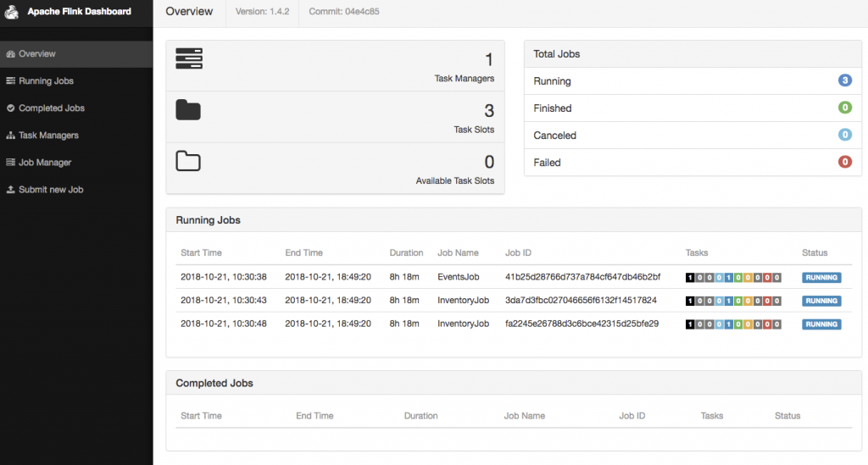This screenshot has height=465, width=868.
Task: Open Task Managers in the sidebar
Action: 76,136
